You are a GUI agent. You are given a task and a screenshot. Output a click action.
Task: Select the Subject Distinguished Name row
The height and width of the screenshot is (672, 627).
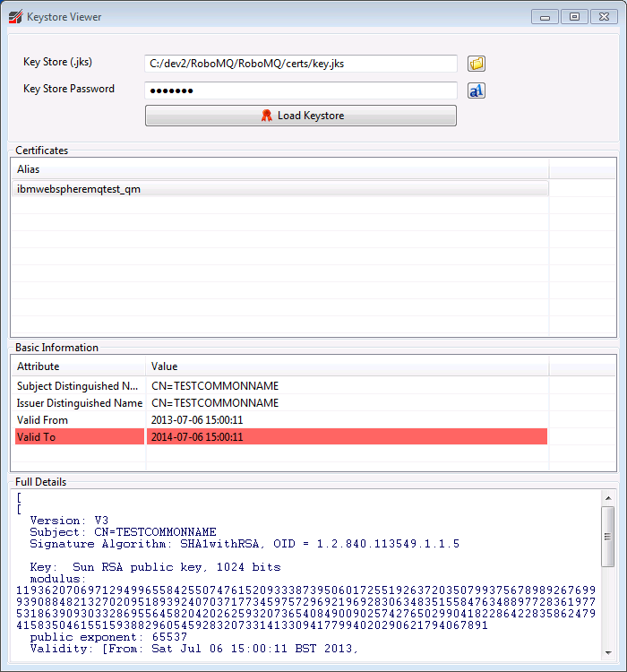point(77,386)
